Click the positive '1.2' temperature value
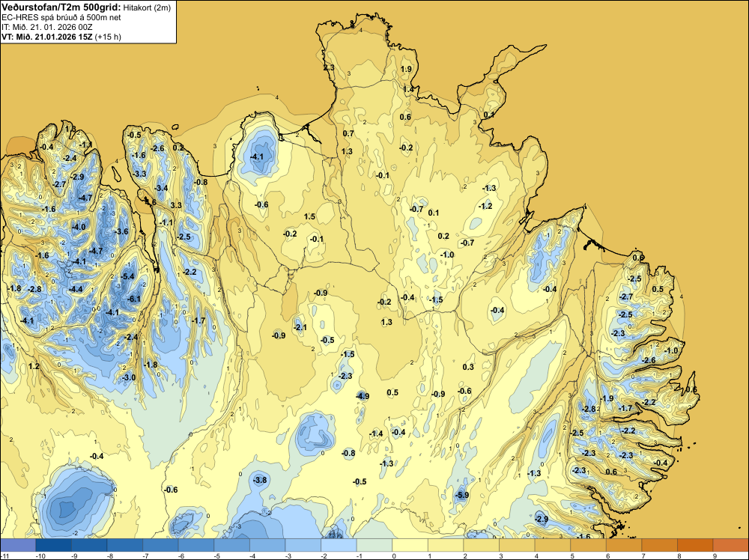Screen dimensions: 749x560 (x=34, y=367)
